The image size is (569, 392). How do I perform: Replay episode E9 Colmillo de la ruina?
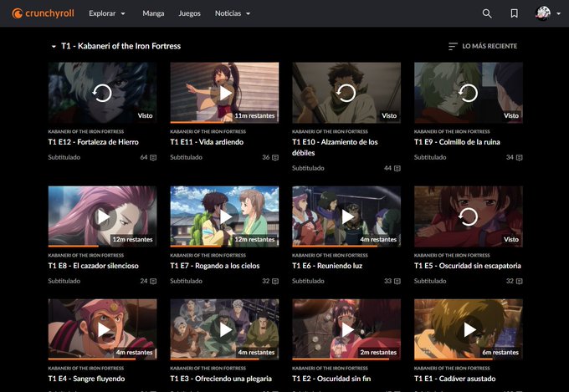coord(469,93)
